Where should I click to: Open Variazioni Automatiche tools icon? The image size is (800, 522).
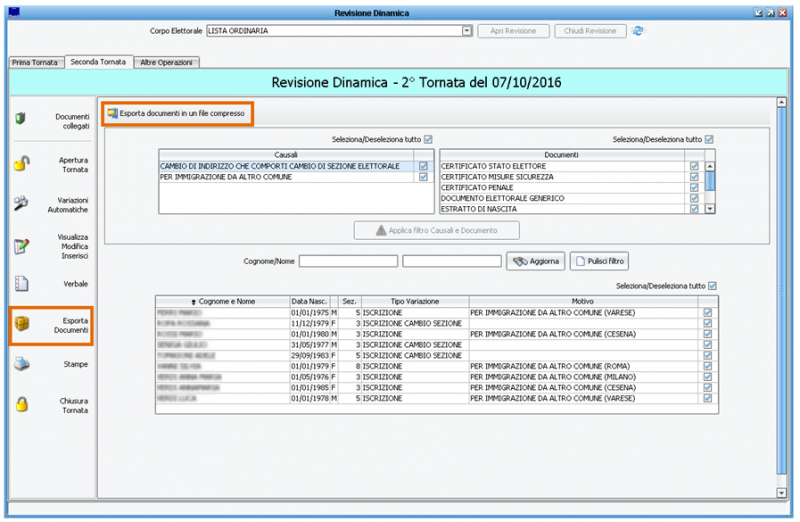pyautogui.click(x=20, y=204)
